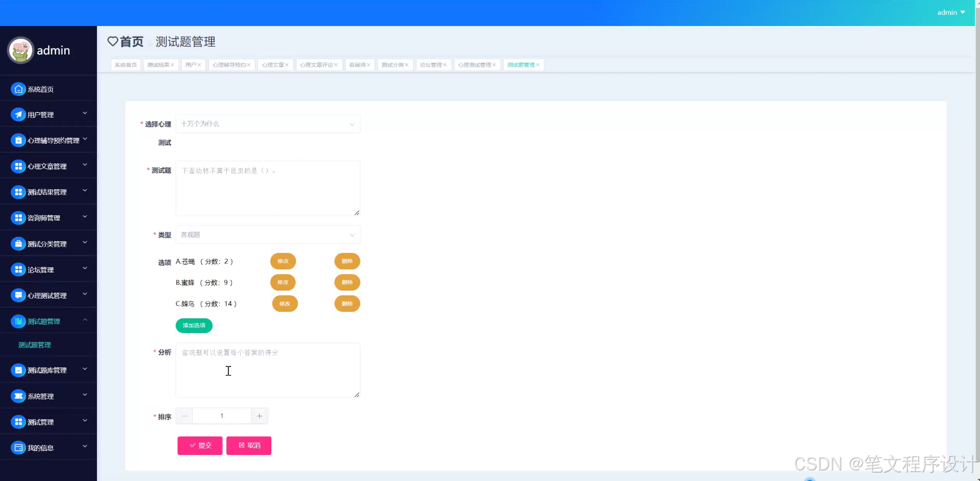
Task: Click the 取消 cancel button
Action: [x=249, y=445]
